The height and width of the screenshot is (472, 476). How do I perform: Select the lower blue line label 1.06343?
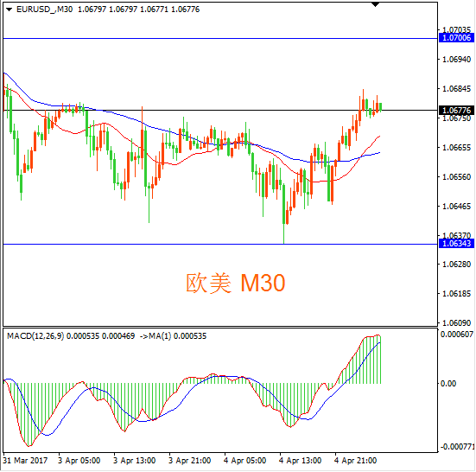click(x=456, y=244)
